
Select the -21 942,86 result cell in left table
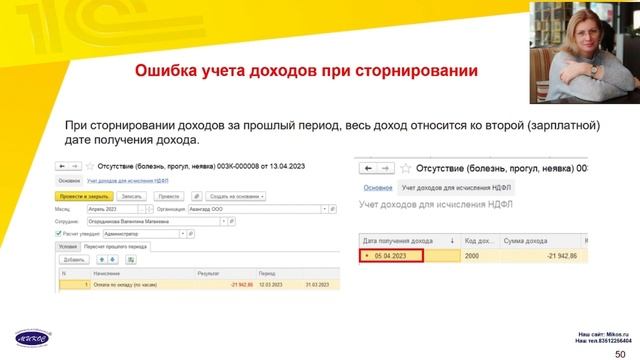point(225,284)
